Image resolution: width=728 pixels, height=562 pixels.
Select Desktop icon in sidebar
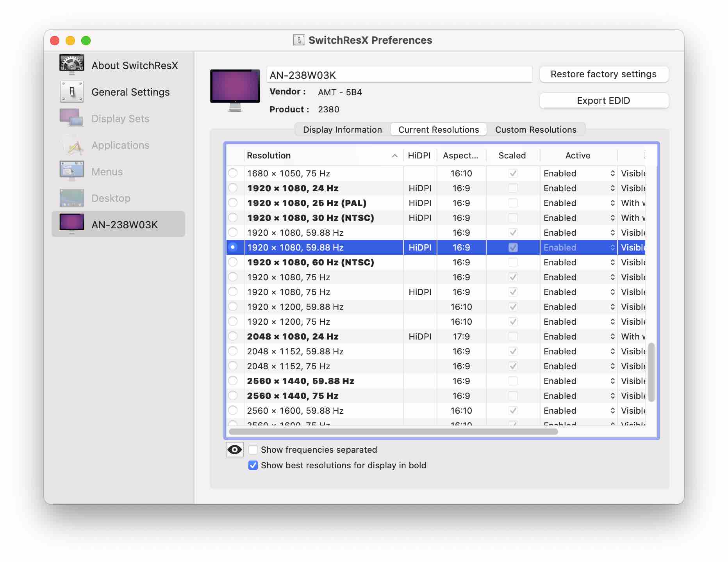[x=72, y=198]
